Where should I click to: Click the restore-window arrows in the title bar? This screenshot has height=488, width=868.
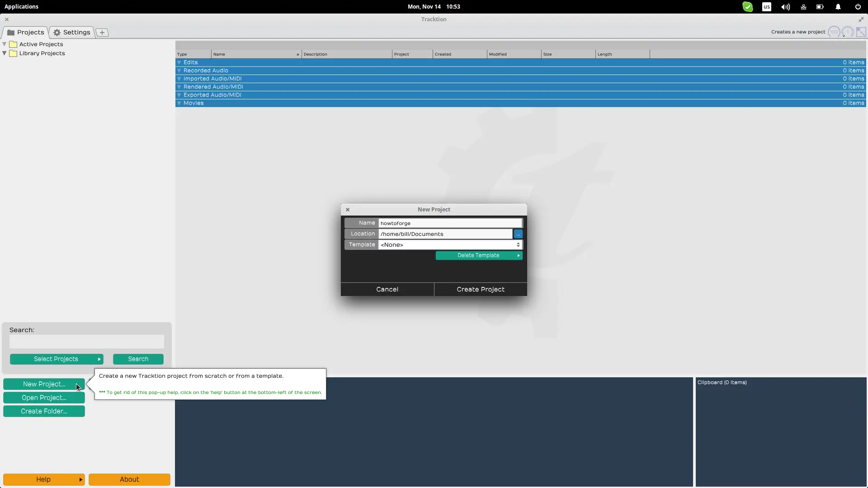861,19
